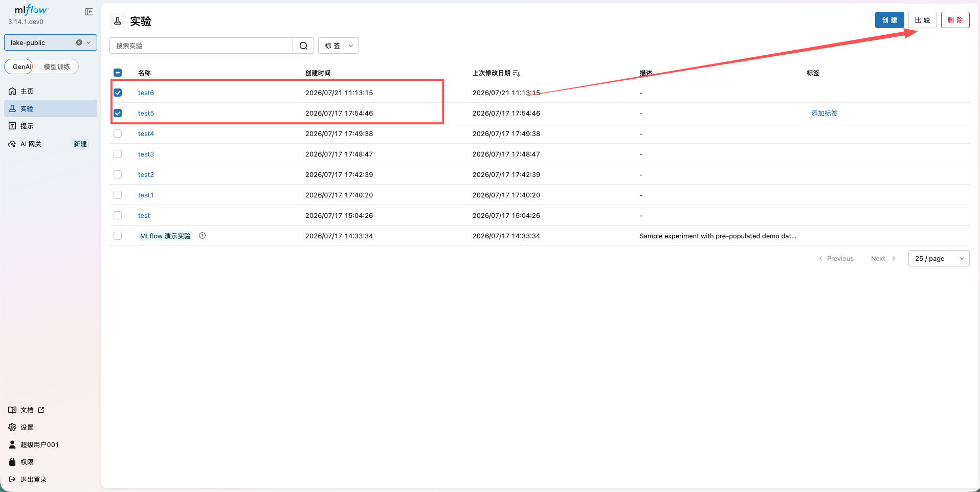Click the 比较 compare button
980x492 pixels.
922,20
